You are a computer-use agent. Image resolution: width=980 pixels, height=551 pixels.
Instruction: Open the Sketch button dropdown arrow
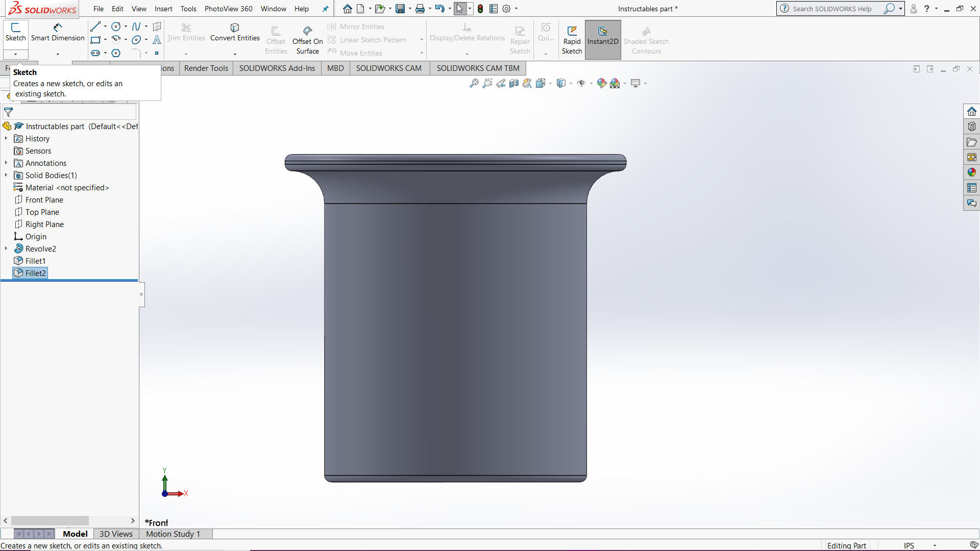tap(16, 54)
